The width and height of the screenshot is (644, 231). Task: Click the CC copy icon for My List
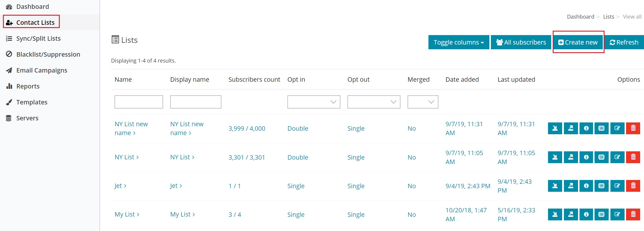tap(602, 214)
